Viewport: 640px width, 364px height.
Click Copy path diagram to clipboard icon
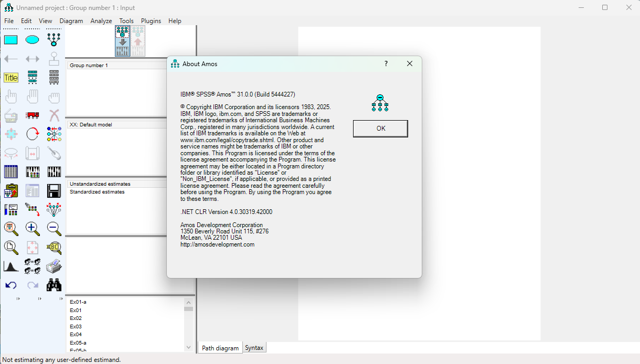(x=11, y=191)
